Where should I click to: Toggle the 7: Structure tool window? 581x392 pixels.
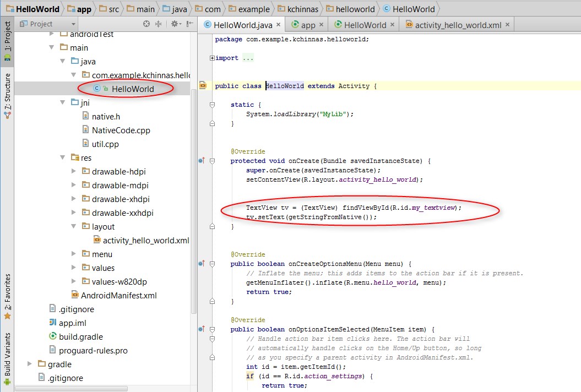(x=7, y=96)
